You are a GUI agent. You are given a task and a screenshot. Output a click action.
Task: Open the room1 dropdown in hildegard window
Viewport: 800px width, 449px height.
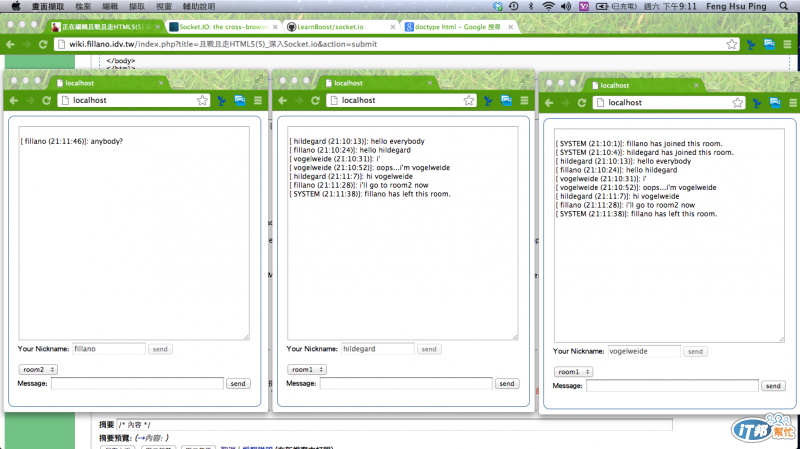pyautogui.click(x=307, y=369)
